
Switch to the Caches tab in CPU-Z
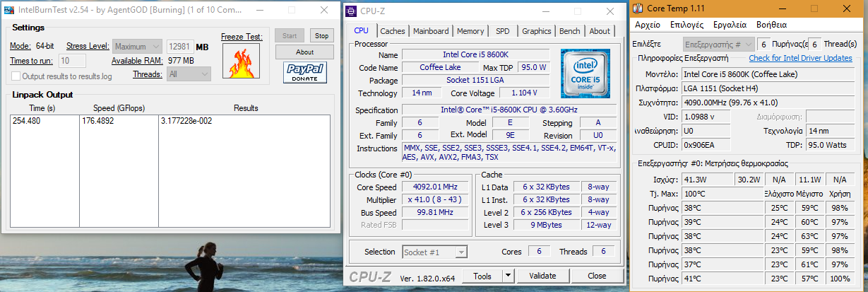click(393, 31)
